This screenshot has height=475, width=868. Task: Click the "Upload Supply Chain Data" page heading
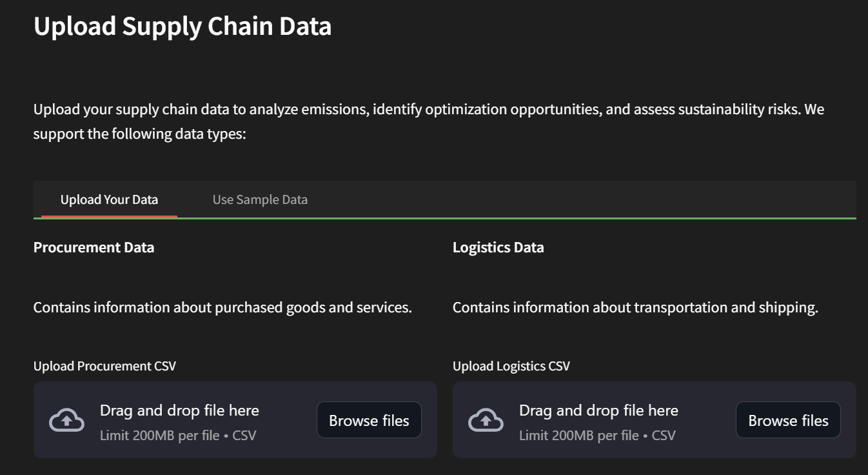pyautogui.click(x=182, y=26)
